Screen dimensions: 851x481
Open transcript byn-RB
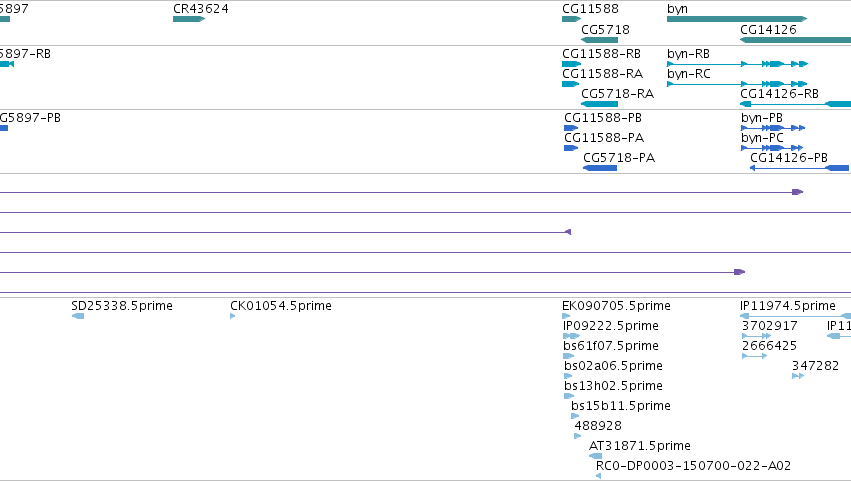688,54
